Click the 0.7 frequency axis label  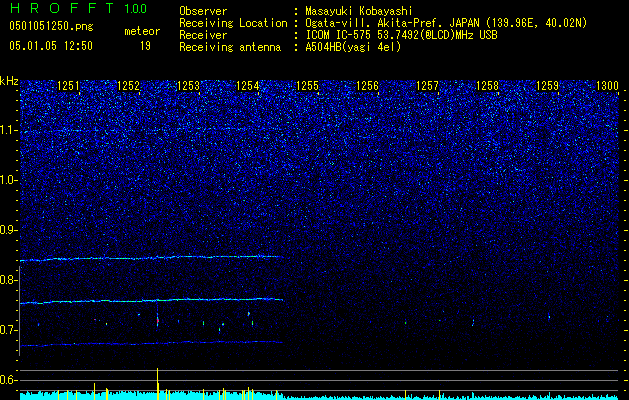coord(8,330)
